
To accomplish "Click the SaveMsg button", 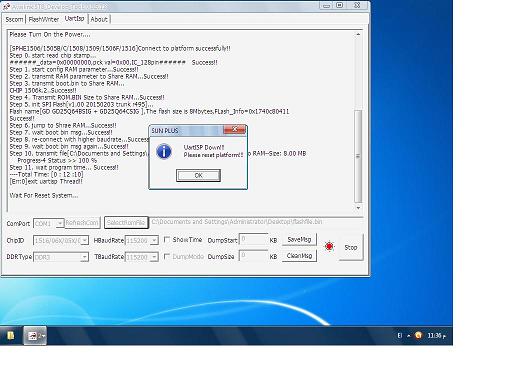I will (299, 239).
